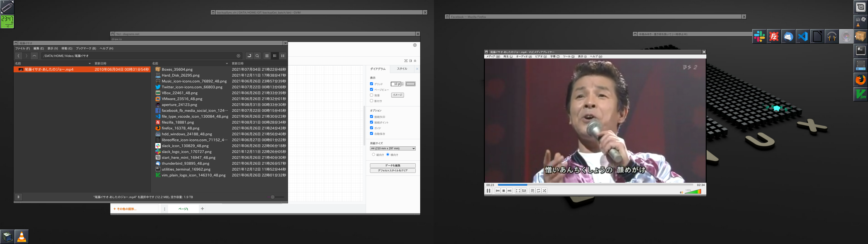This screenshot has height=244, width=868.
Task: Select the 縦向き portrait radio button
Action: tap(373, 155)
